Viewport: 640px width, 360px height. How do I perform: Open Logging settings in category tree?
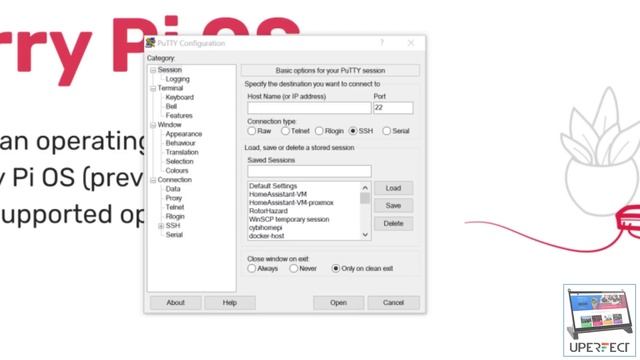click(177, 79)
